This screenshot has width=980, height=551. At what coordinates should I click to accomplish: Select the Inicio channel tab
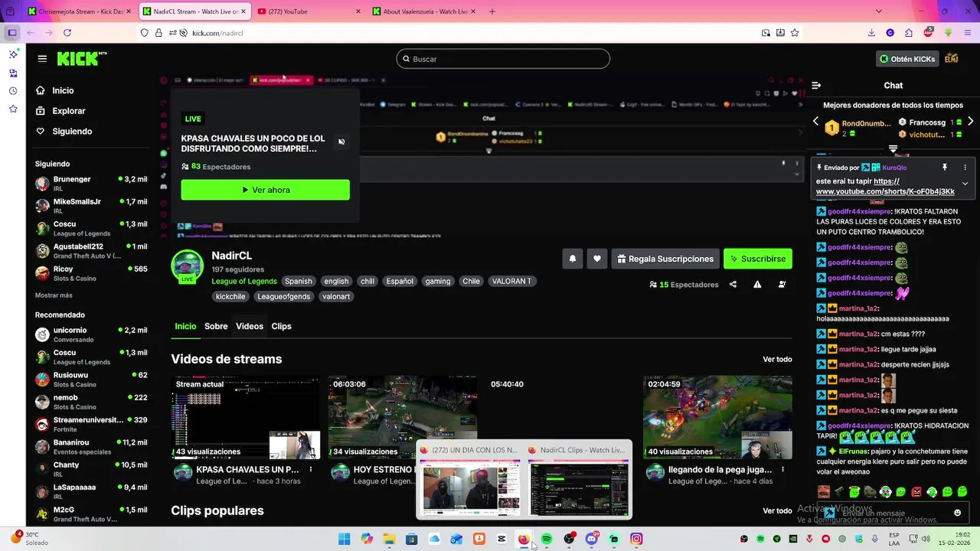coord(185,326)
